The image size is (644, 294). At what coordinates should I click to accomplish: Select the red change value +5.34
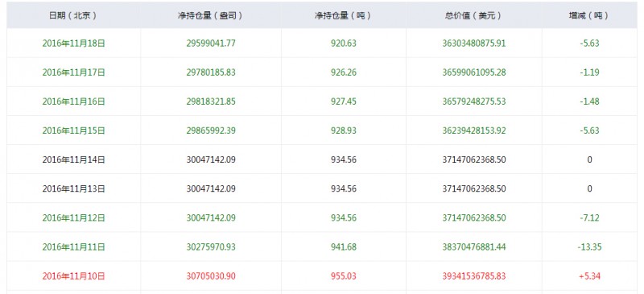[589, 276]
